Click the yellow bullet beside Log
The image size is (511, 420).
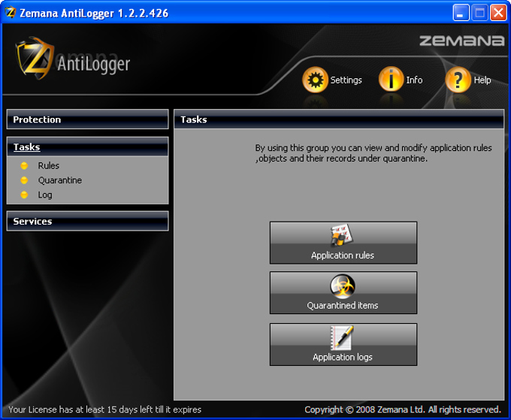point(24,195)
